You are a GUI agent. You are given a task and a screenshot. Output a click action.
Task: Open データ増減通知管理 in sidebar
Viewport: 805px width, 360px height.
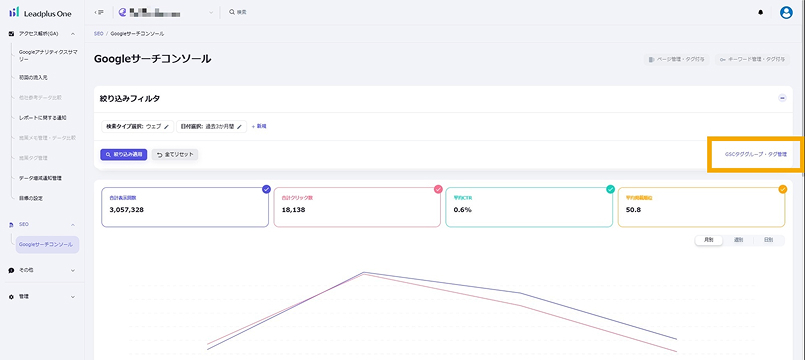[x=40, y=178]
